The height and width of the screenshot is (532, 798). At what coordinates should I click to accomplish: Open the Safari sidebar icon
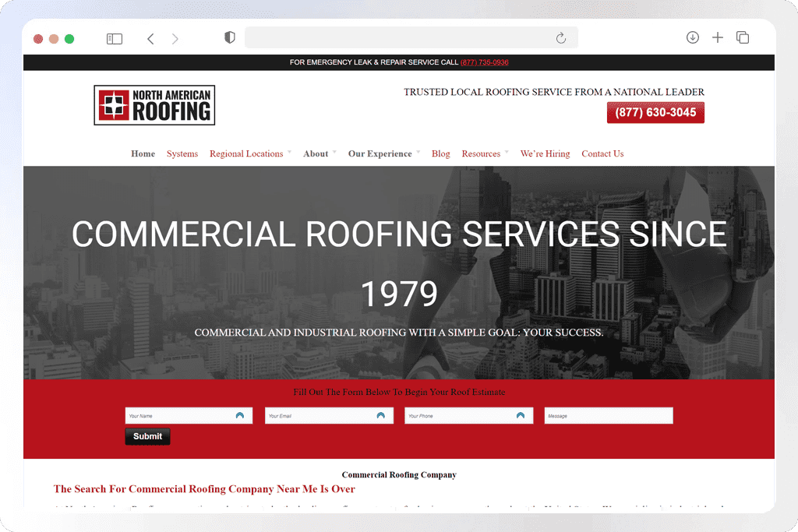(114, 37)
